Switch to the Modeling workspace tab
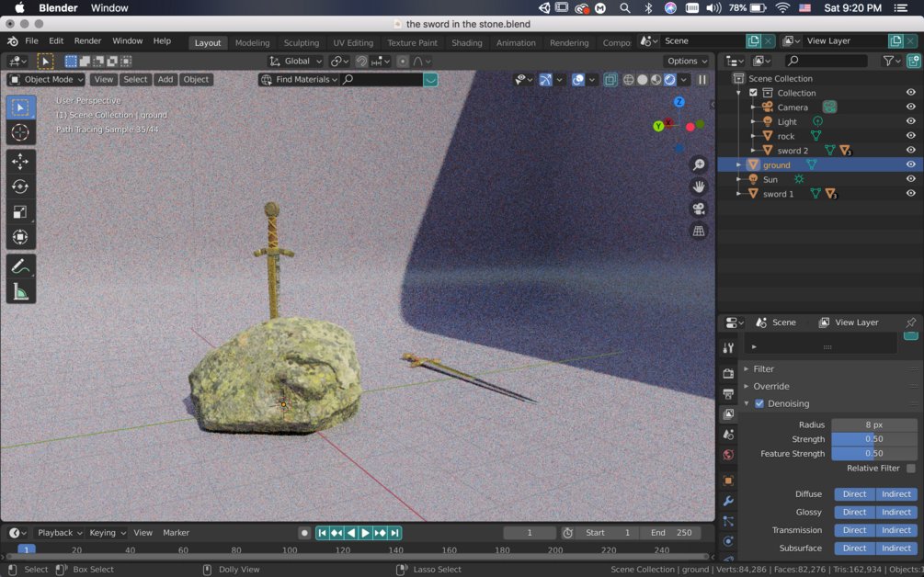924x577 pixels. (x=252, y=43)
